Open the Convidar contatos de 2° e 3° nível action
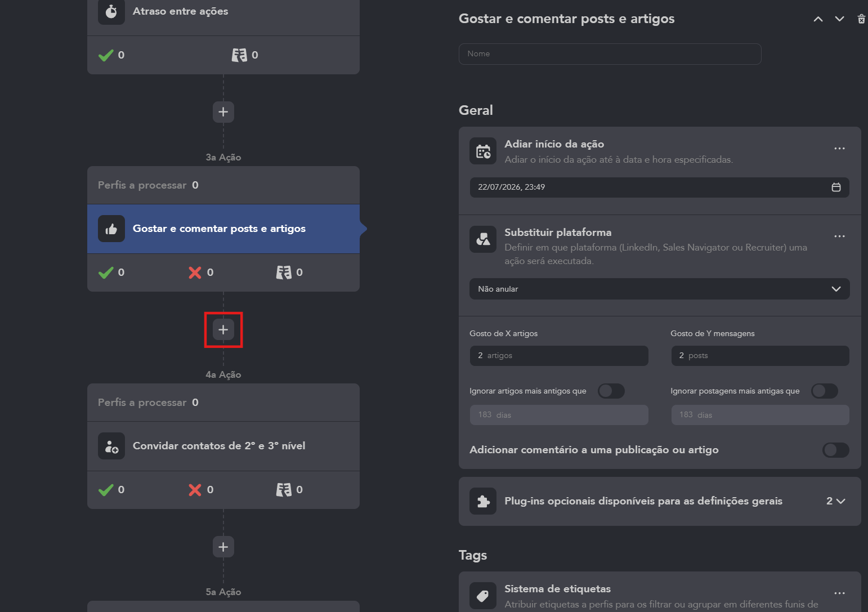Viewport: 868px width, 612px height. click(223, 446)
